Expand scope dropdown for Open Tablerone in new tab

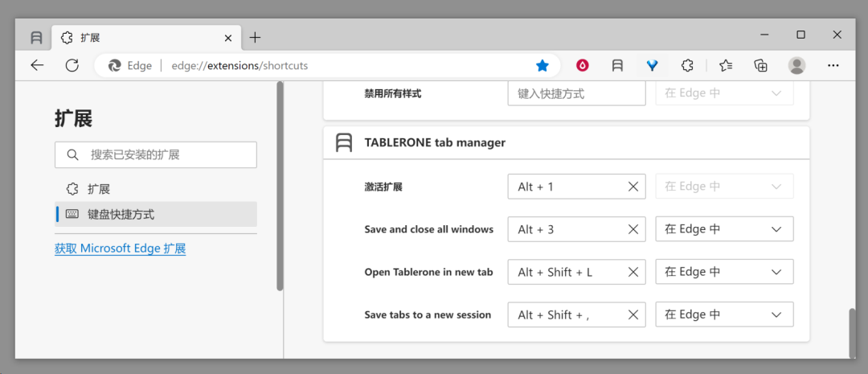[x=724, y=272]
